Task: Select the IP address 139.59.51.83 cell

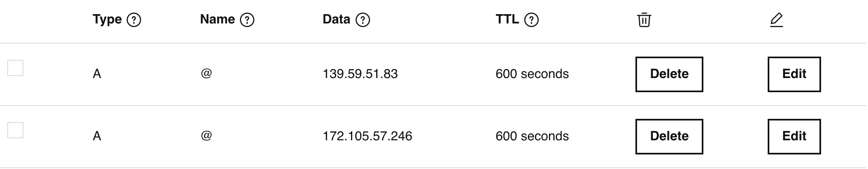Action: 360,74
